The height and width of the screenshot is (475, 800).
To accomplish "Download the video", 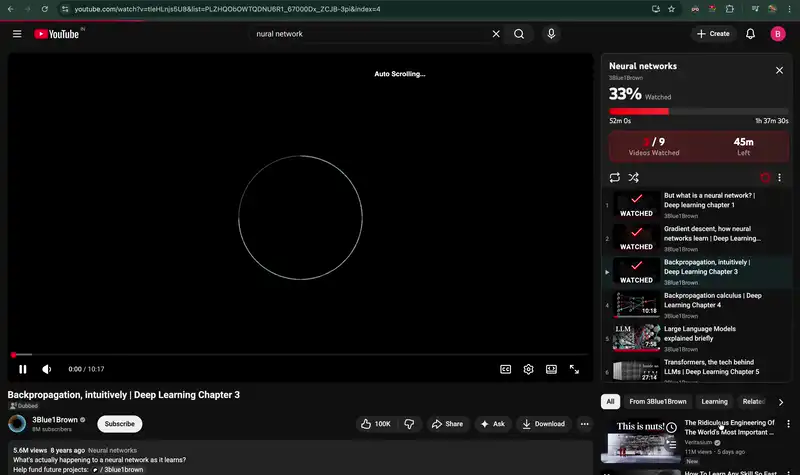I will 543,423.
